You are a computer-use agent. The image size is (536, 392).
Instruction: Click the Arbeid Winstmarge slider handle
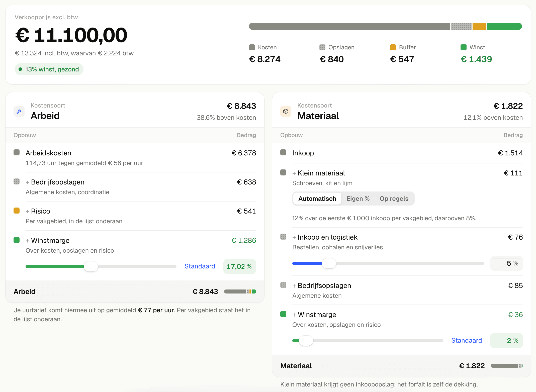click(x=91, y=266)
